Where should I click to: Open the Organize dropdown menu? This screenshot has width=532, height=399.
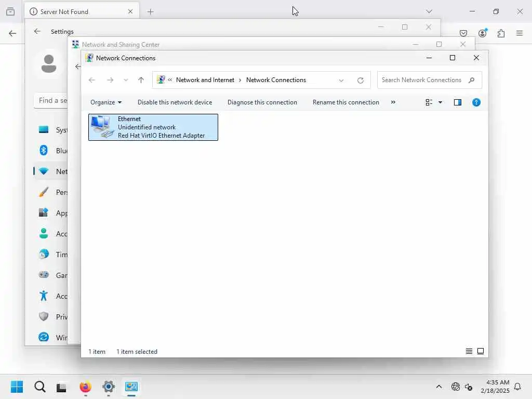click(x=106, y=102)
